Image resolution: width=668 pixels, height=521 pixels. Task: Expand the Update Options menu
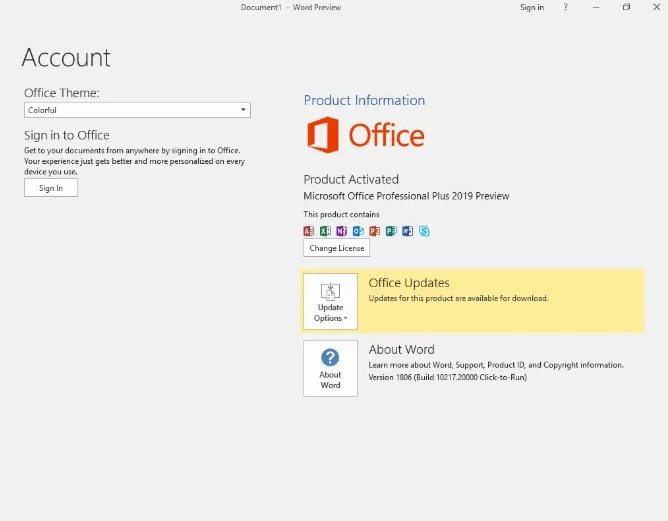pyautogui.click(x=330, y=302)
